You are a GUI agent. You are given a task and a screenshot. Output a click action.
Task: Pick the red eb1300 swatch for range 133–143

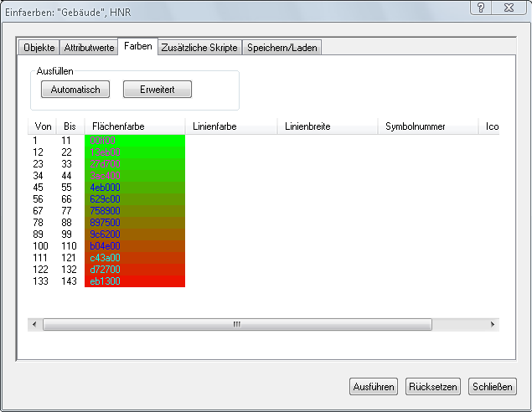(135, 281)
